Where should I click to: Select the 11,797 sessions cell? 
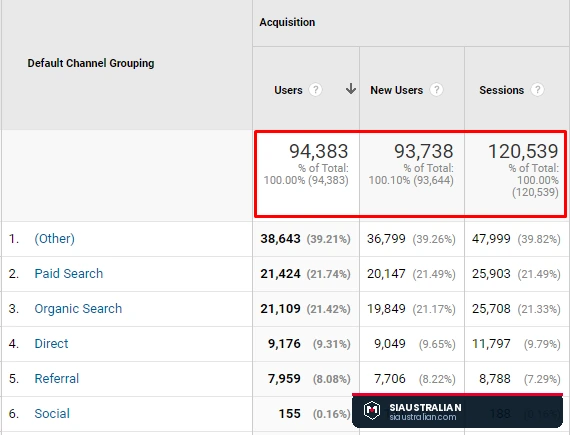click(491, 344)
